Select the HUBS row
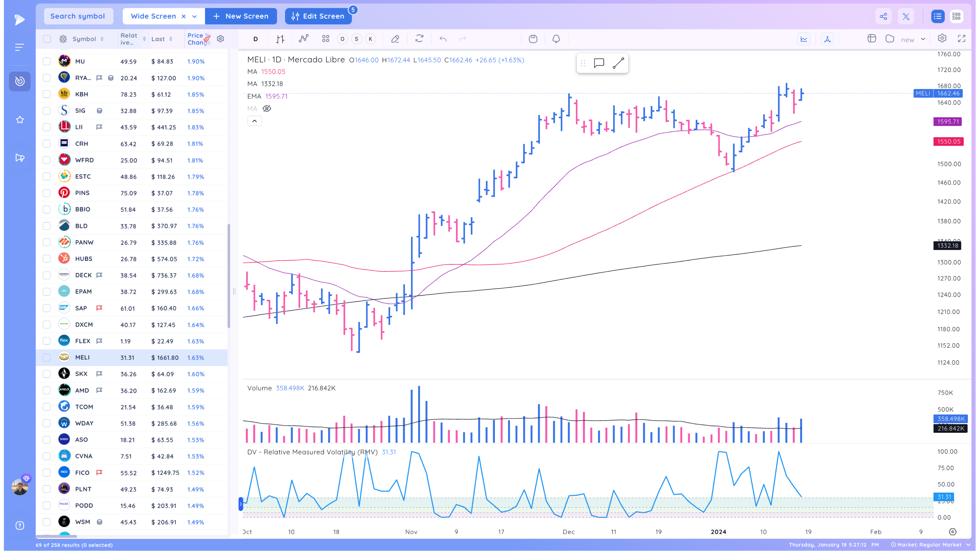980x551 pixels. click(132, 258)
